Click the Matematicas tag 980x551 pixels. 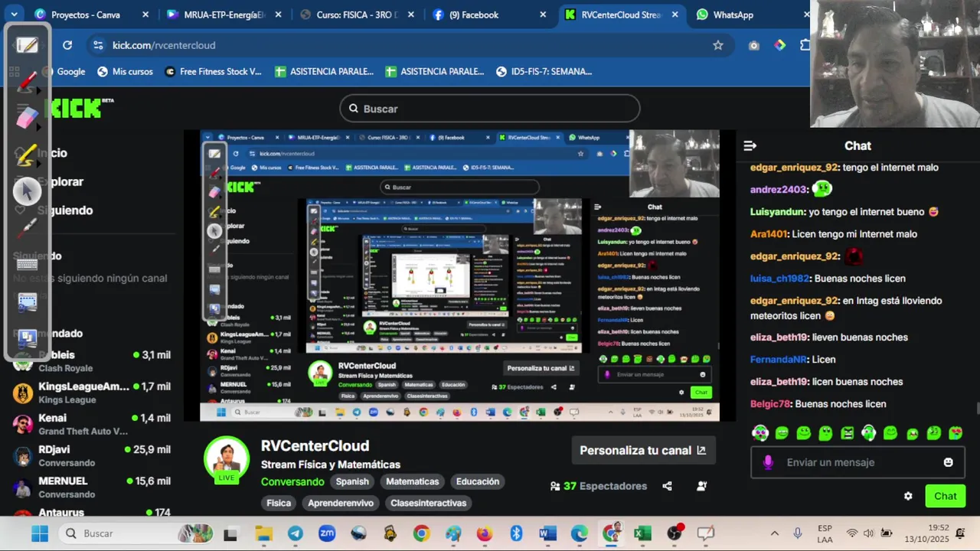412,481
